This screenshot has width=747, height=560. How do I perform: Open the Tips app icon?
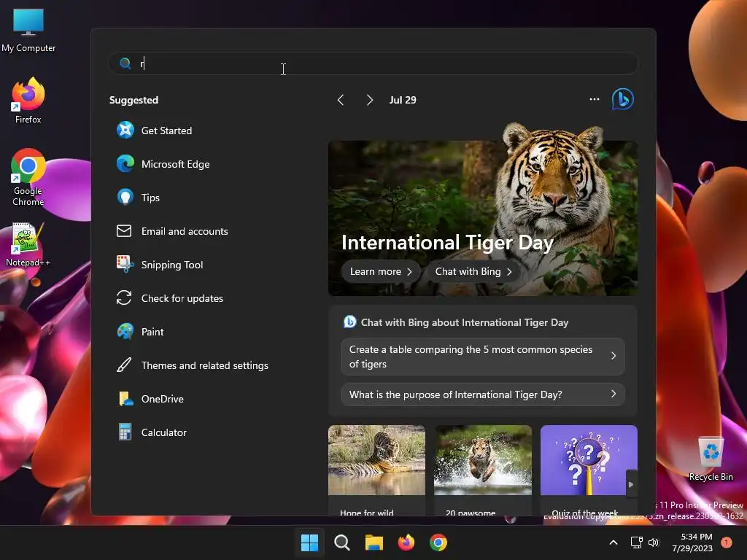point(125,197)
